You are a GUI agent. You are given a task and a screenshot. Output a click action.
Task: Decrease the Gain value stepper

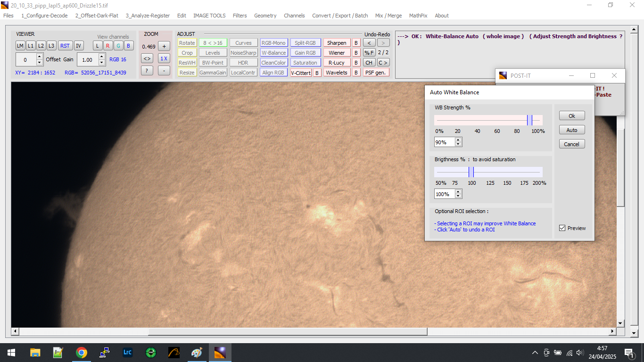point(102,63)
